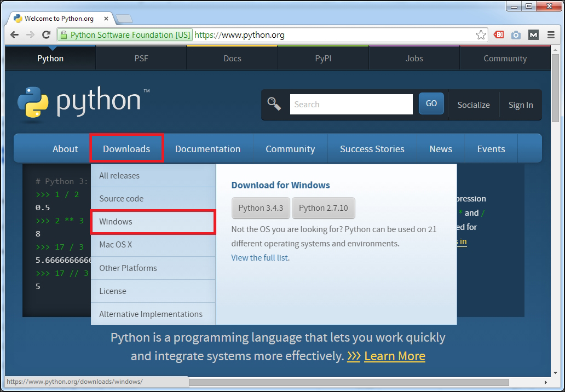The width and height of the screenshot is (565, 392).
Task: Open the Events menu
Action: pyautogui.click(x=491, y=149)
